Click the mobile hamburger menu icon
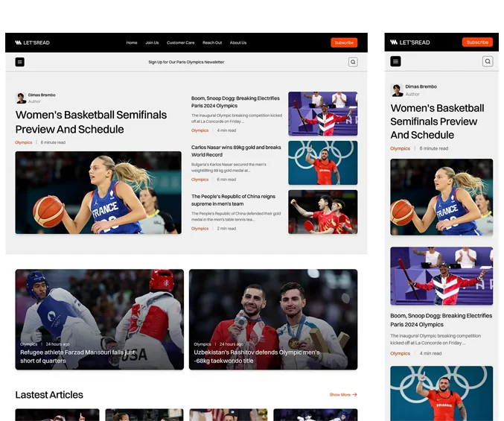504x421 pixels. coord(395,62)
